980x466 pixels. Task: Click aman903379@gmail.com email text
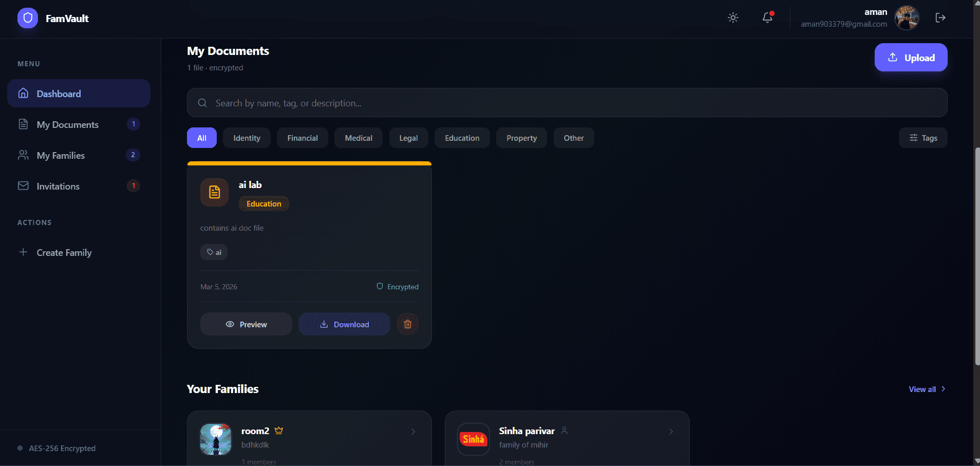[844, 24]
